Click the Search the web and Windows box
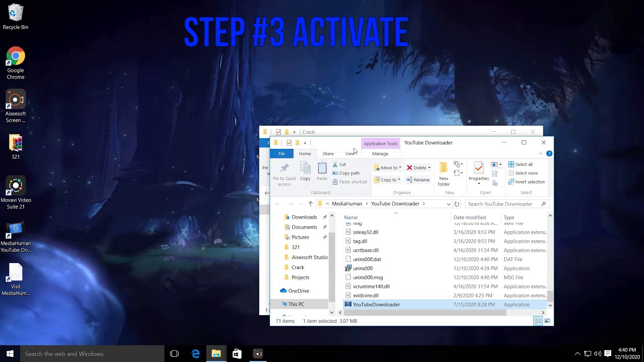This screenshot has width=644, height=362. click(92, 354)
